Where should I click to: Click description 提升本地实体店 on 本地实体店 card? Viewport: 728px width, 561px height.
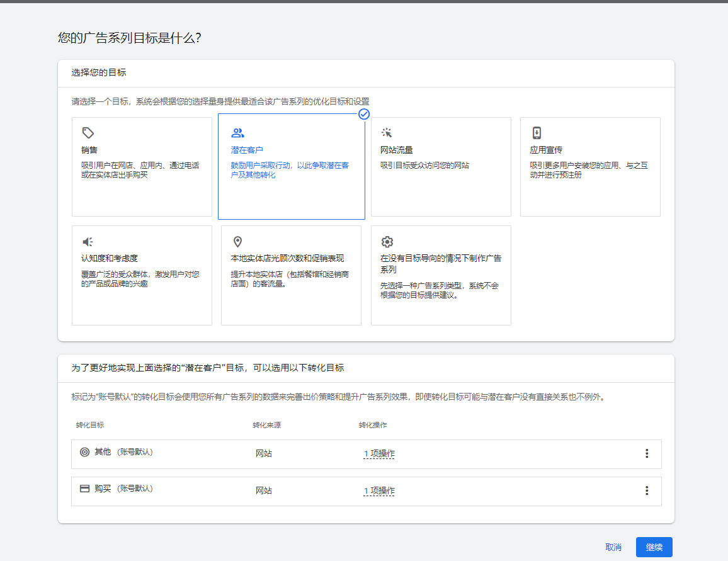(x=290, y=279)
